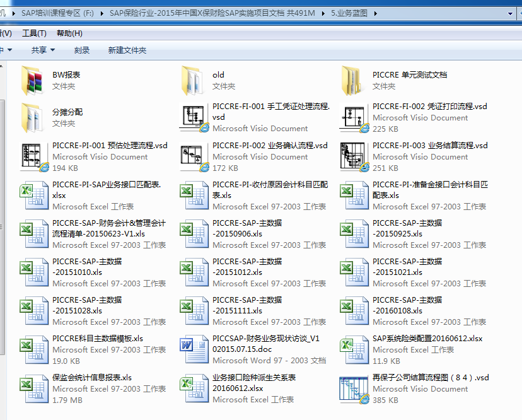Click the navigation pane scrollbar thumb
Viewport: 522px width, 420px height.
coord(2,226)
